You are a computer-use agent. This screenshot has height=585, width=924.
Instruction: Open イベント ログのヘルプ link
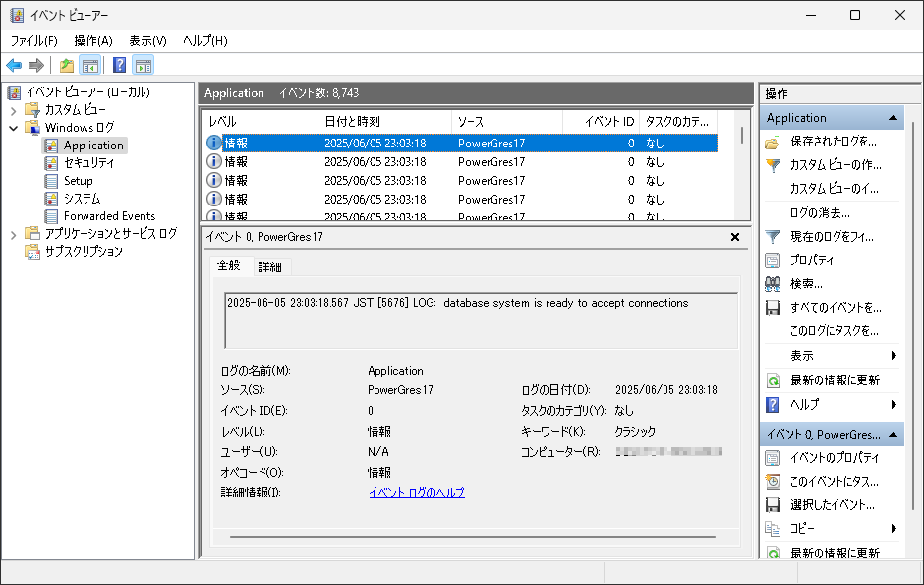click(x=417, y=492)
